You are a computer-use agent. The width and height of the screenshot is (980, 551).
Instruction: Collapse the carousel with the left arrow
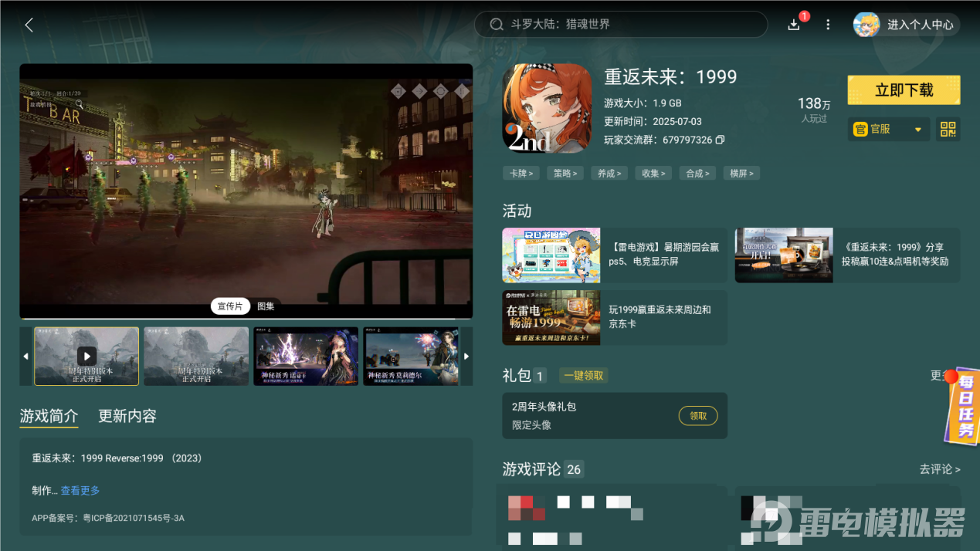(x=25, y=356)
